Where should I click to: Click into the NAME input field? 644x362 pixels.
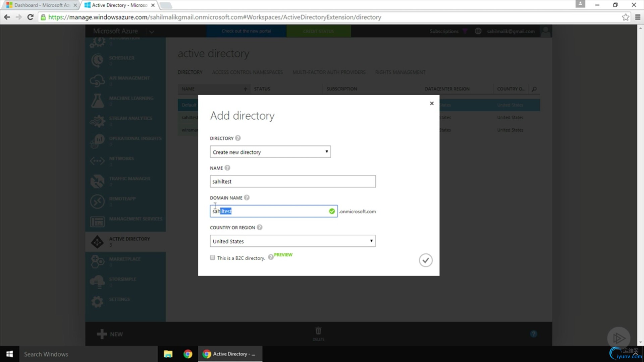(292, 181)
